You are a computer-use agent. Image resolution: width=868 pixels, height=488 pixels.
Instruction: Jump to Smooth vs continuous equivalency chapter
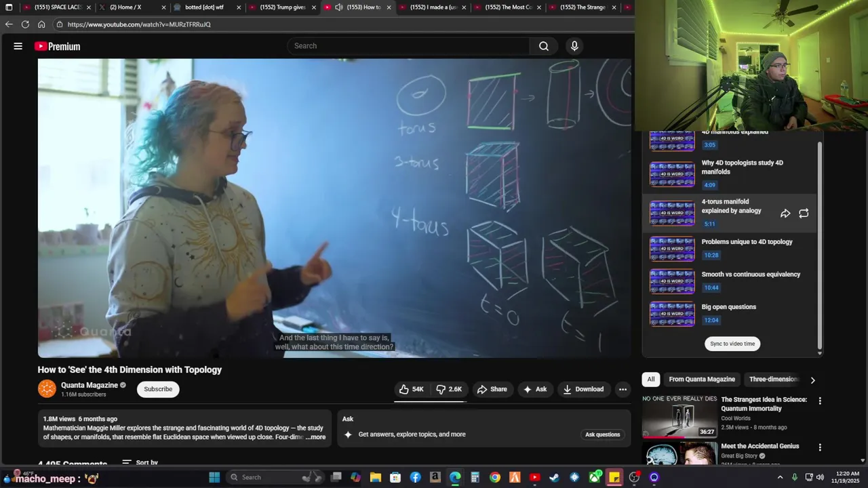(730, 281)
